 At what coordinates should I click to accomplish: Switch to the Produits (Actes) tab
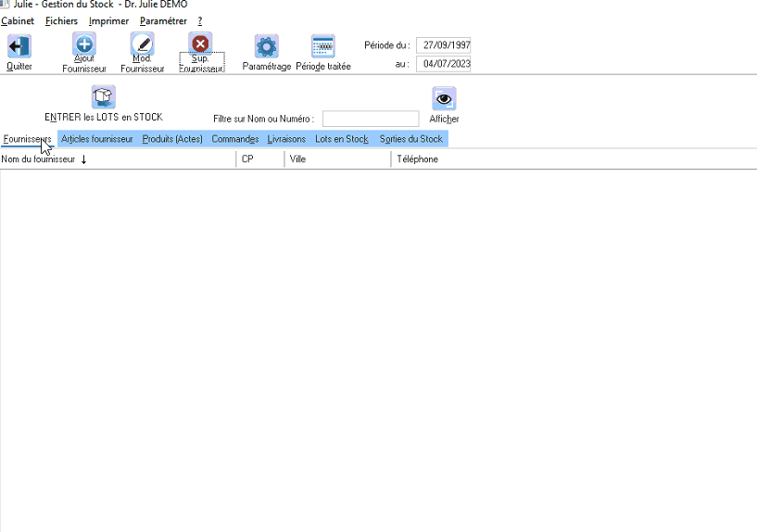pos(172,139)
